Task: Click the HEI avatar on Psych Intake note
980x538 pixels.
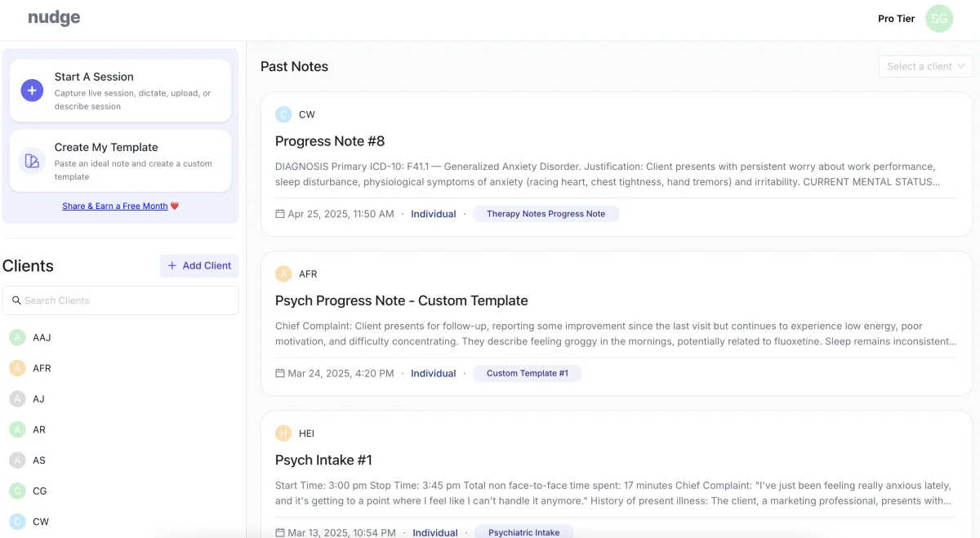Action: pyautogui.click(x=283, y=434)
